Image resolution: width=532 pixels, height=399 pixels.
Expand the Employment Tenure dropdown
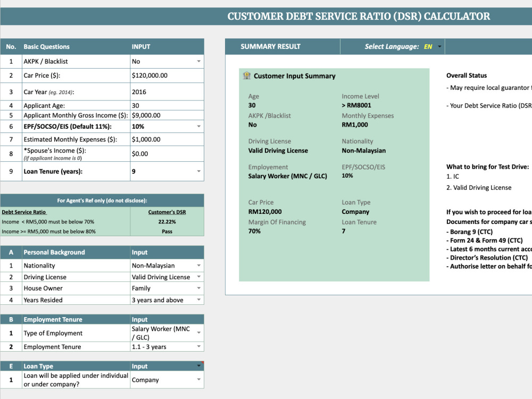click(199, 346)
